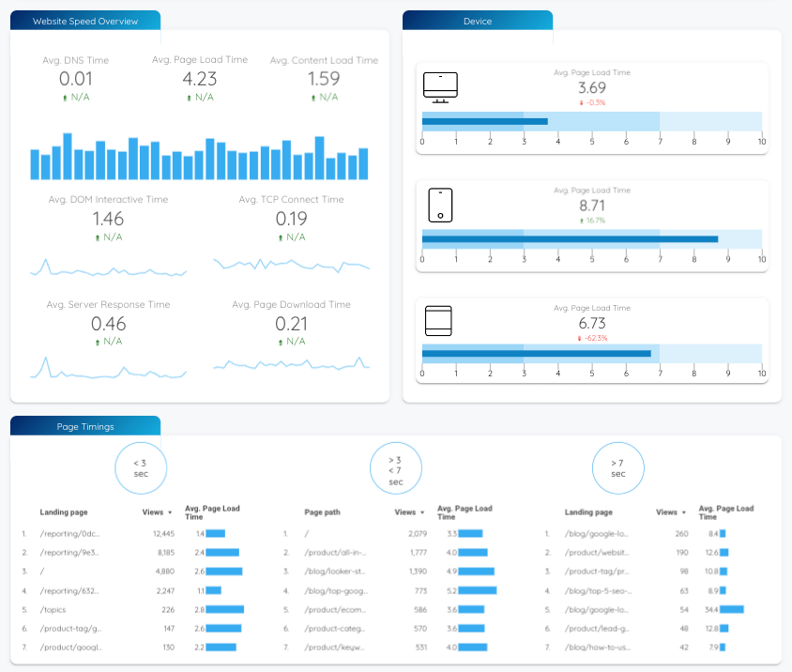Click the 5.2 load time bar in middle table
This screenshot has width=792, height=672.
[x=478, y=590]
